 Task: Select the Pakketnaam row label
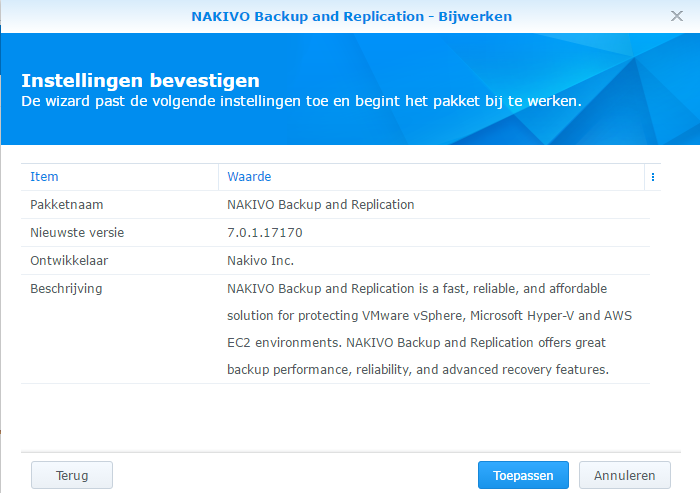coord(67,205)
